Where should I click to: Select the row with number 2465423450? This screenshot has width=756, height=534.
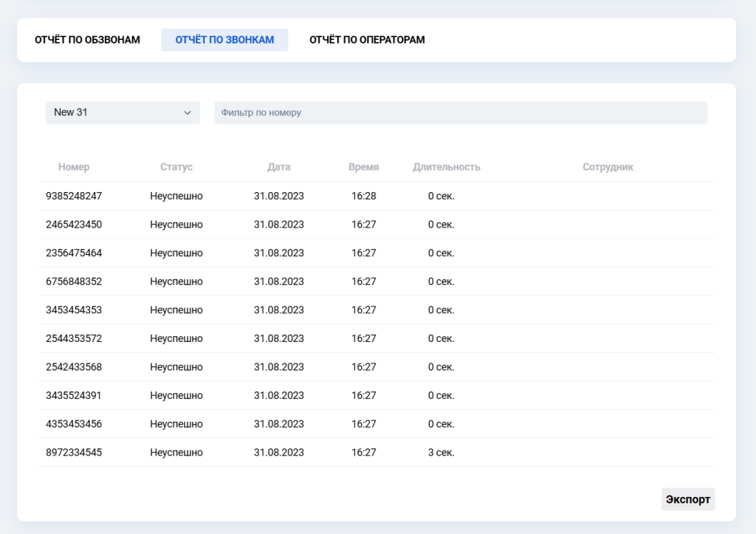pos(74,225)
